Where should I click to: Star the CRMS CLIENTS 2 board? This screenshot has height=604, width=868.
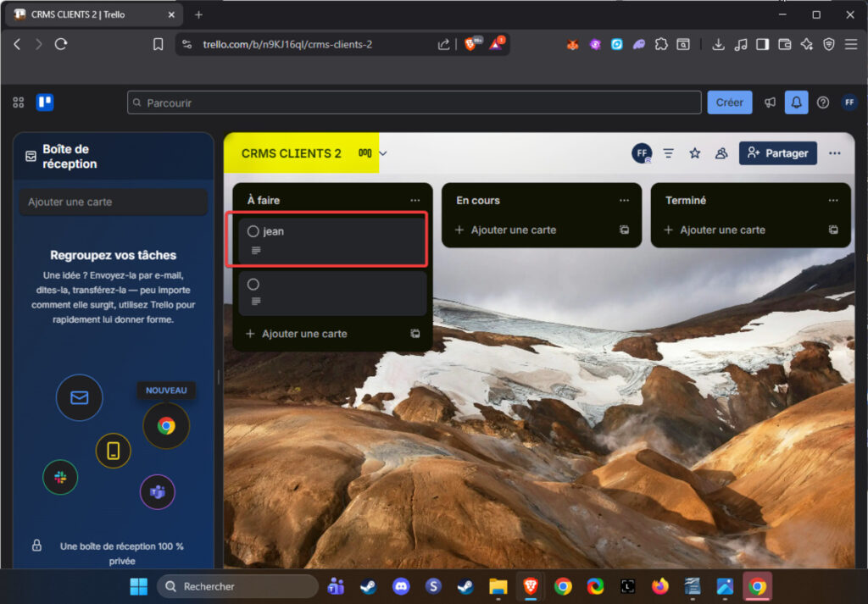[694, 153]
